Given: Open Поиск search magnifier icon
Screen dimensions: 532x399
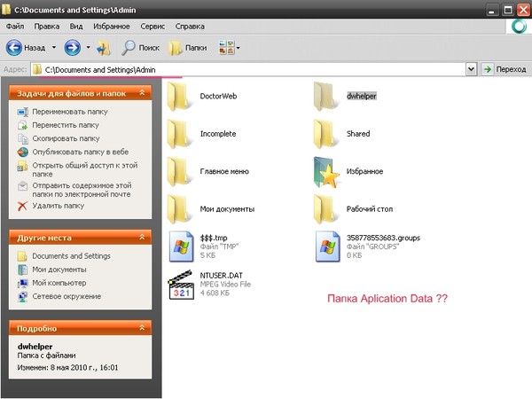Looking at the screenshot, I should tap(129, 48).
